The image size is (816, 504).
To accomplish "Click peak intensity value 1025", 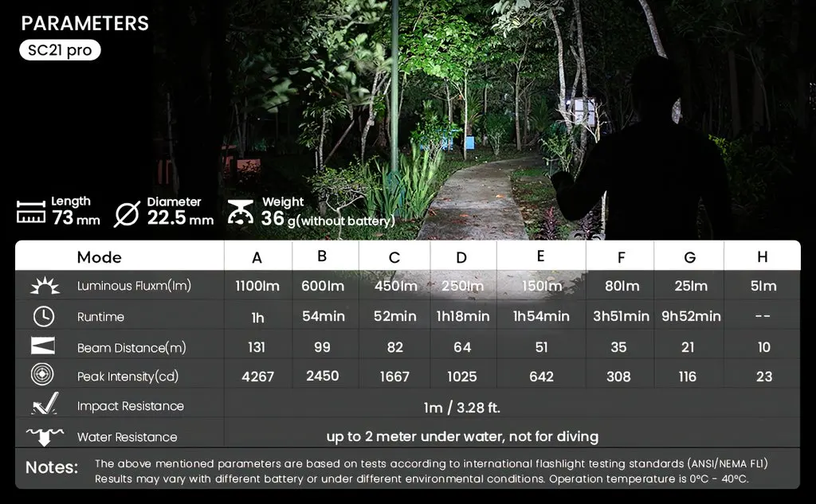I will tap(462, 377).
